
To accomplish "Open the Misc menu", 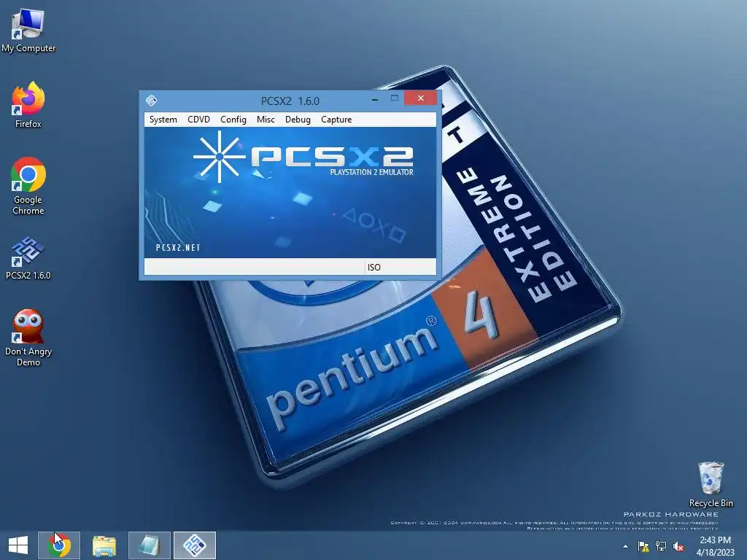I will 266,120.
